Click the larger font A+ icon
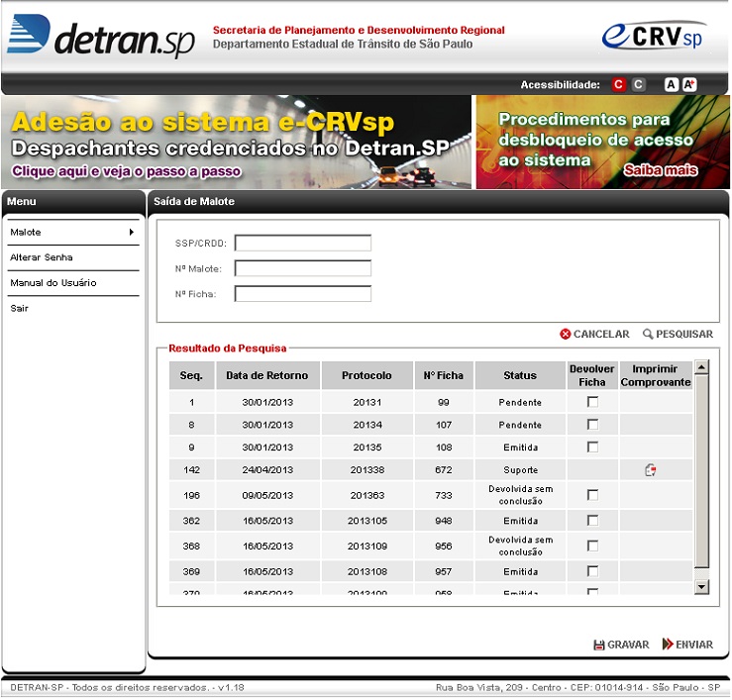The image size is (732, 700). point(689,84)
